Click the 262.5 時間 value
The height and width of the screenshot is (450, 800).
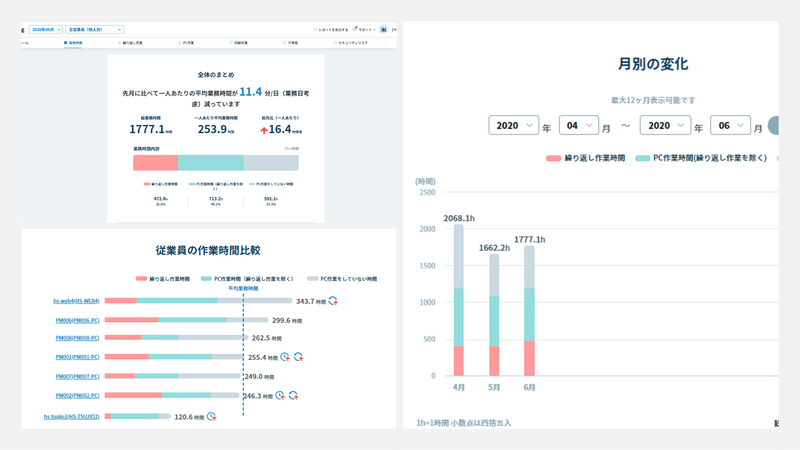tap(267, 338)
